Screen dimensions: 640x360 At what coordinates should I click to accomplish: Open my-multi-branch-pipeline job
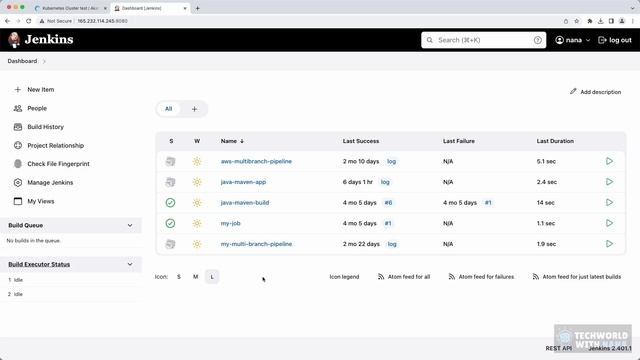coord(256,244)
